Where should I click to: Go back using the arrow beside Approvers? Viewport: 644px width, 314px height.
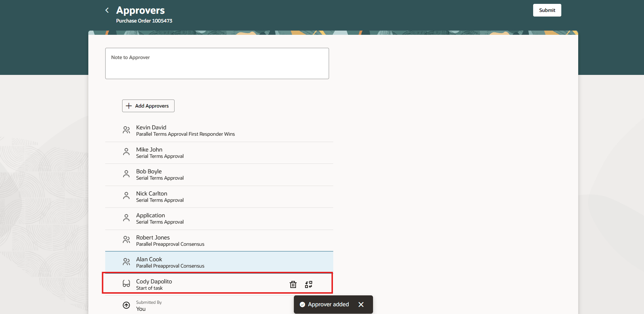[x=107, y=10]
